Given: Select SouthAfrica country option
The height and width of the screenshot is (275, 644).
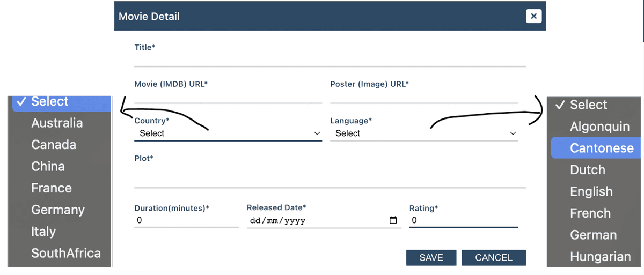Looking at the screenshot, I should [65, 253].
